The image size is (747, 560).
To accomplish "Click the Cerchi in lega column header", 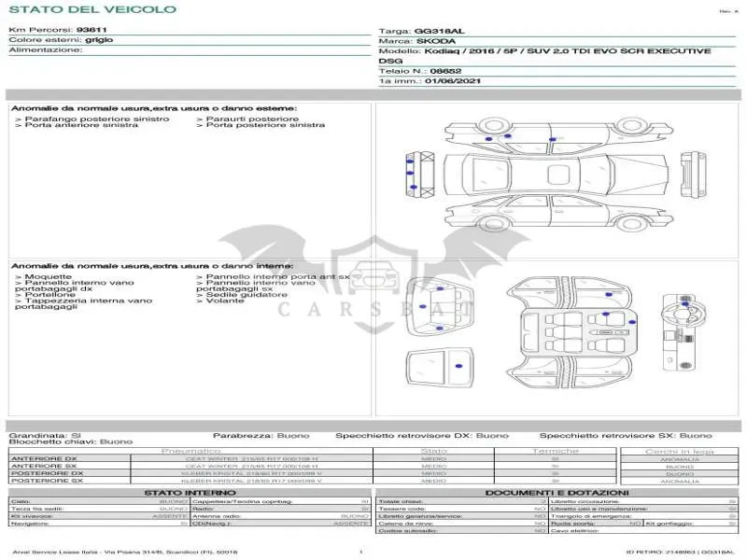I will (x=680, y=452).
